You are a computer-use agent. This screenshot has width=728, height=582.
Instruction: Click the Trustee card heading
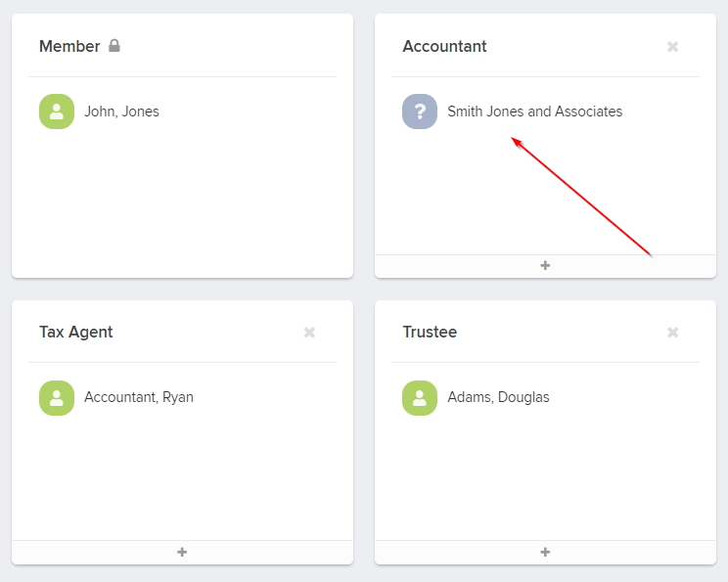point(430,332)
